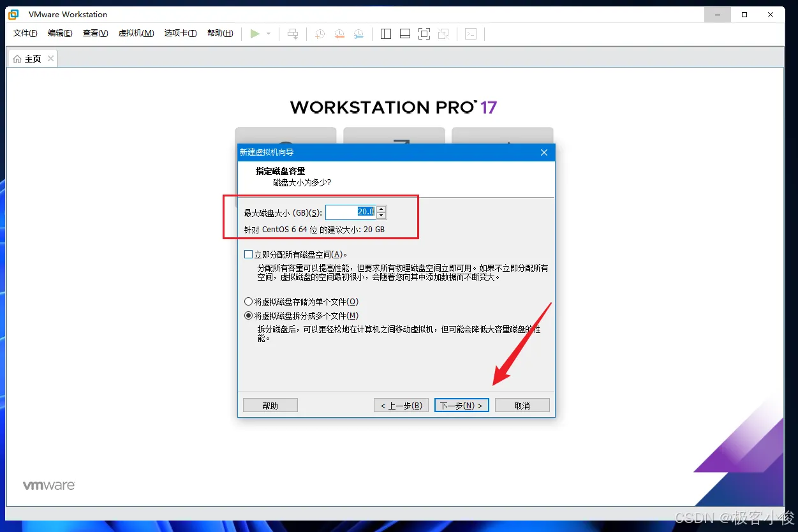Select 将虚拟磁盘存储为单个文件 radio button

pyautogui.click(x=249, y=302)
